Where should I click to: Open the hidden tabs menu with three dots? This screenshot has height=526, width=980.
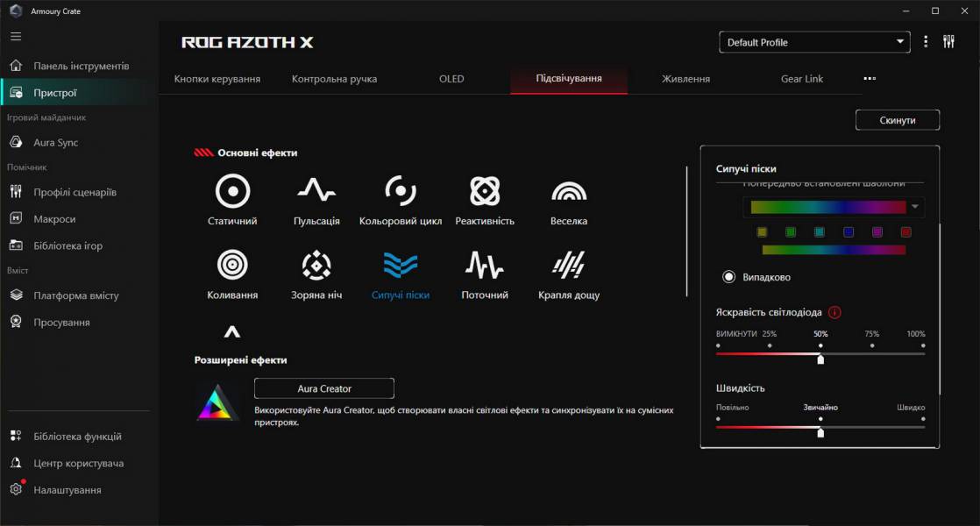(869, 78)
